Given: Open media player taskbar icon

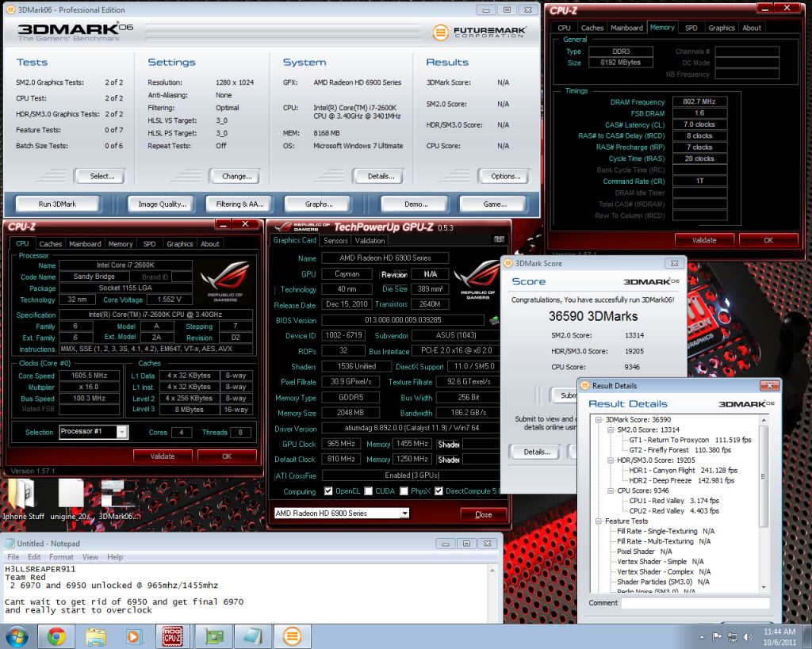Looking at the screenshot, I should click(x=133, y=636).
